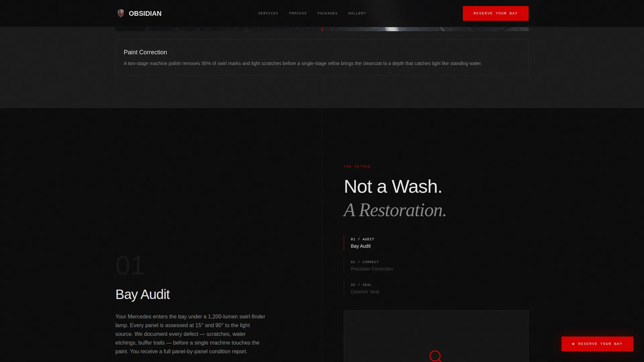Open the Services nav item
Viewport: 644px width, 362px height.
point(268,13)
